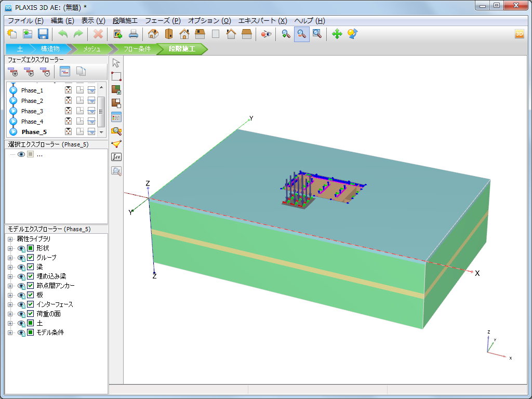532x399 pixels.
Task: Click the arrow pointer selection tool
Action: click(x=116, y=63)
